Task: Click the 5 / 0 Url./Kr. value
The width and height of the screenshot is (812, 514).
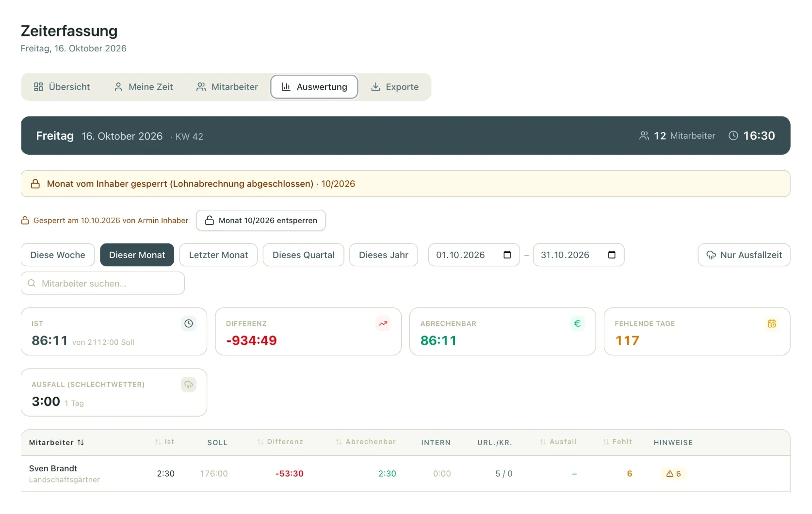Action: click(x=504, y=474)
